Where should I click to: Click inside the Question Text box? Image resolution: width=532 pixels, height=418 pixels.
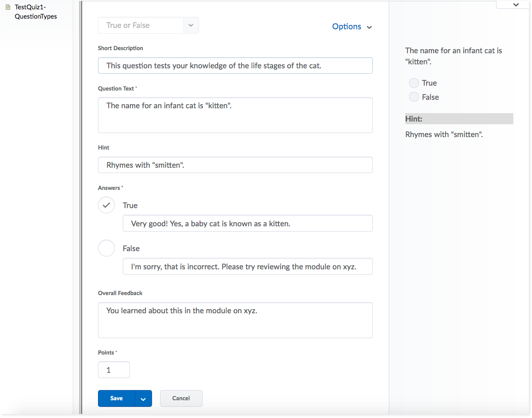235,115
